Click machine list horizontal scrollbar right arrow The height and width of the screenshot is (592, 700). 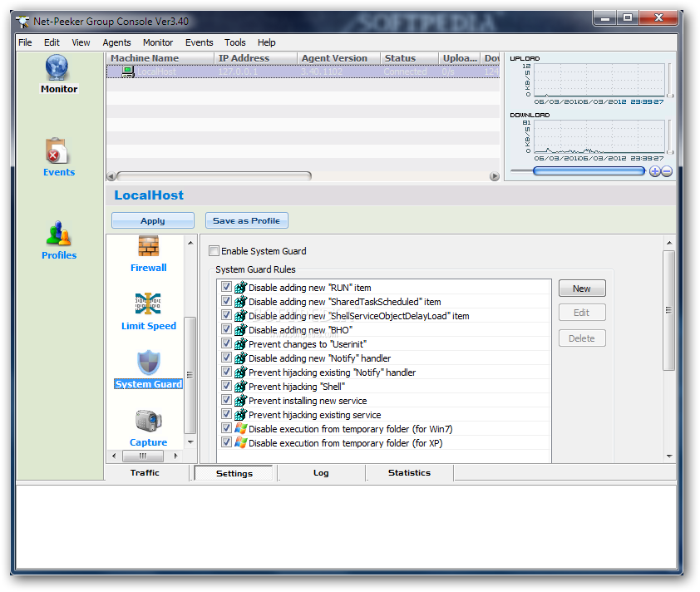(494, 176)
